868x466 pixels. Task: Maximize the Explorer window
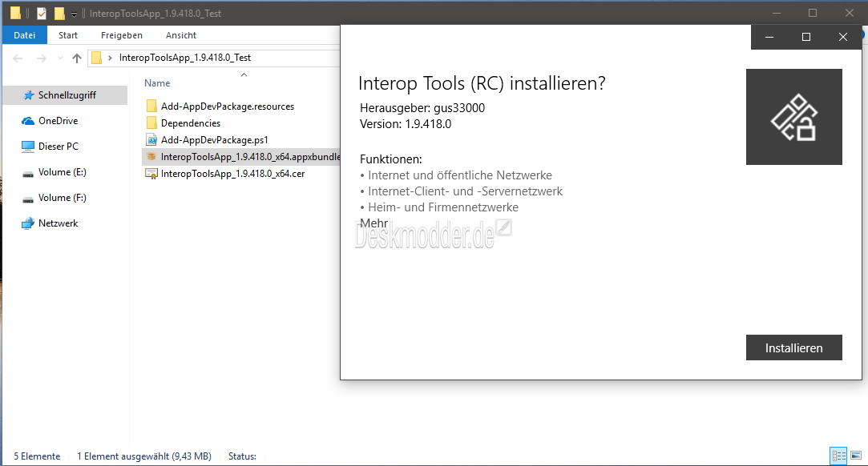pos(813,13)
